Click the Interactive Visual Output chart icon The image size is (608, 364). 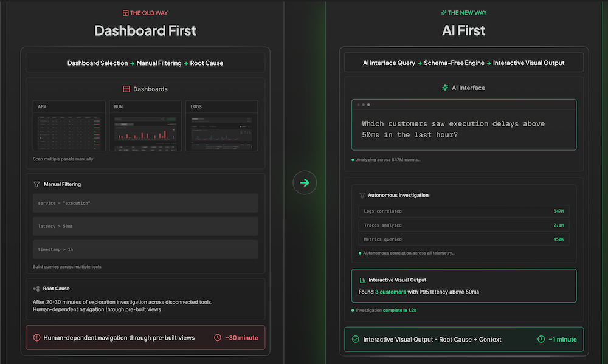point(362,280)
